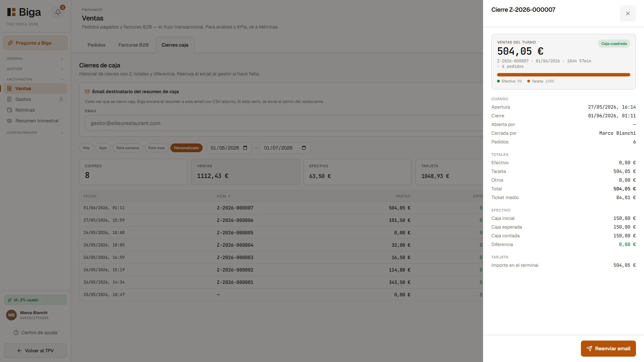Click the paper plane icon in Reenviar email
The image size is (644, 362).
[589, 349]
